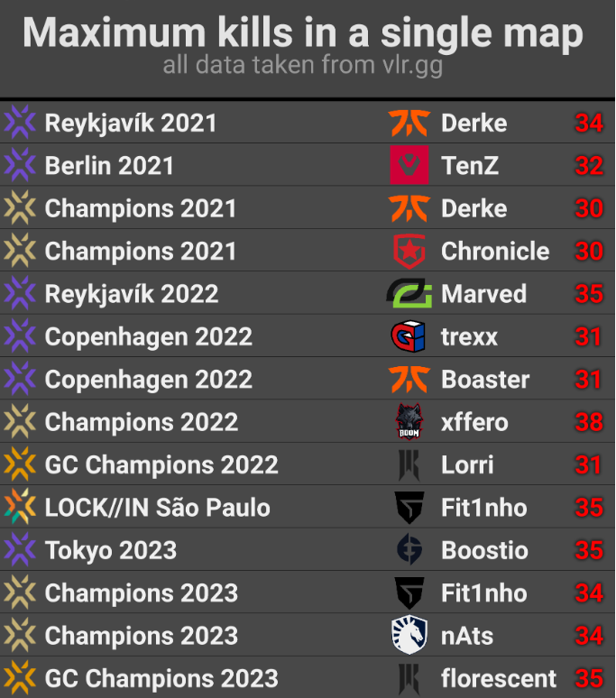Screen dimensions: 616x698
Task: Select the orange icon beside GC Champions 2022
Action: [x=20, y=465]
